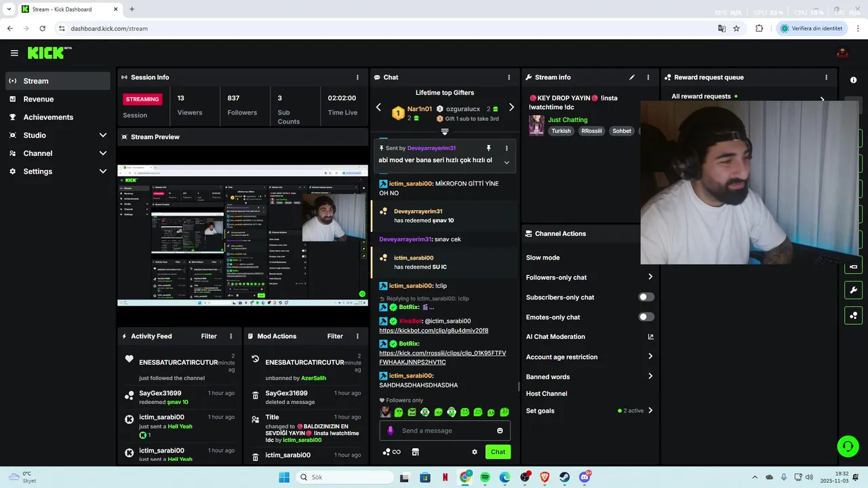
Task: Open Reward request queue options menu
Action: [826, 77]
